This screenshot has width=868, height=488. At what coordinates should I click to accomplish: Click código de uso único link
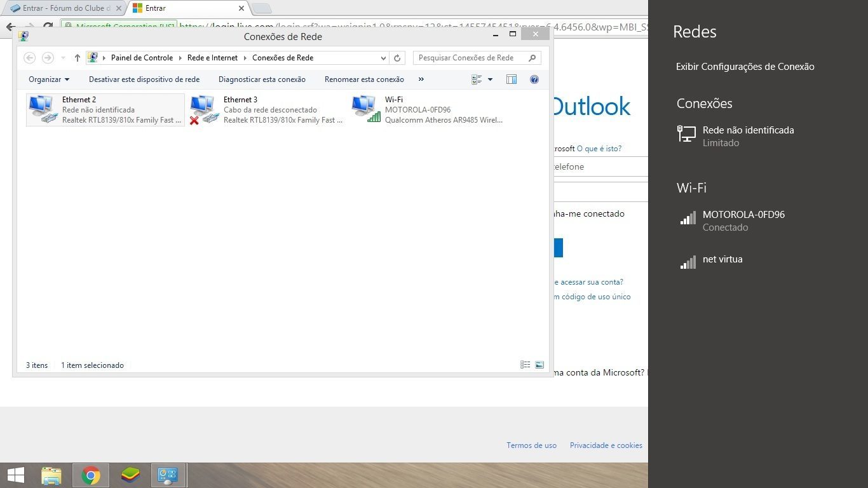click(x=593, y=297)
